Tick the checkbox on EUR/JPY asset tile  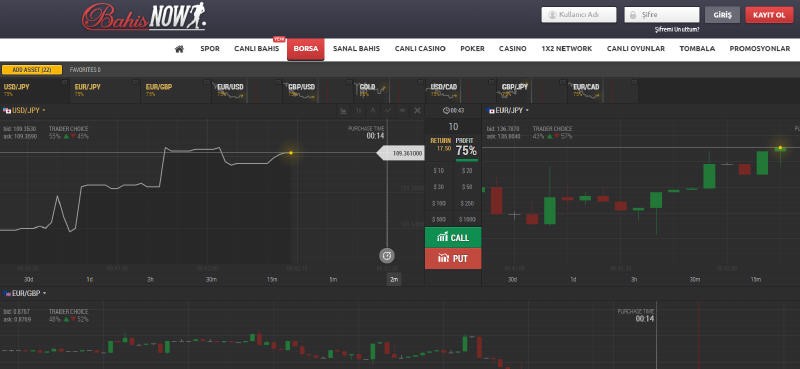[135, 82]
